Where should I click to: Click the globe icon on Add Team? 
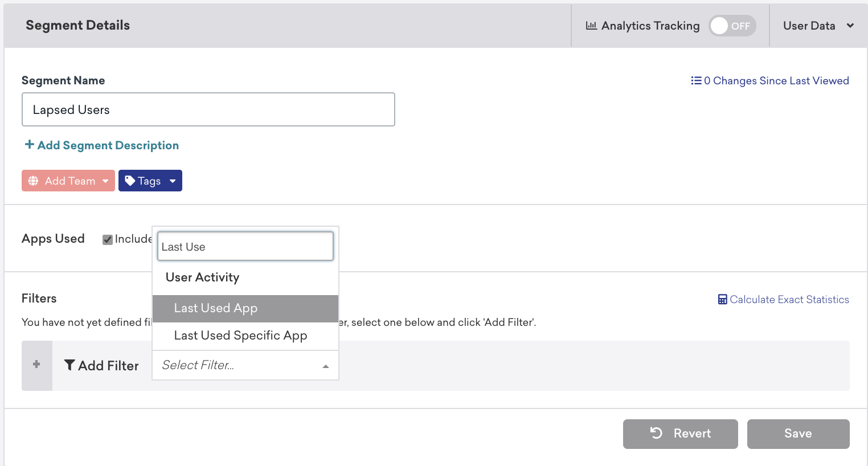tap(34, 181)
